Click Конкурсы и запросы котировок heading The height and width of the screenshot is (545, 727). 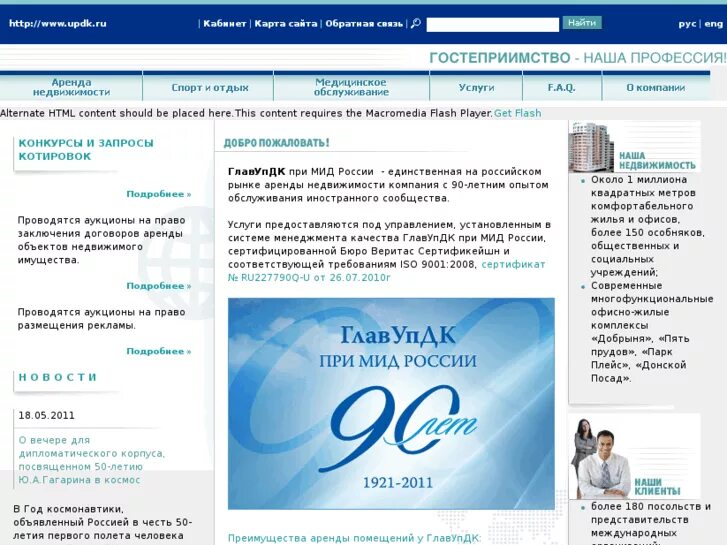(86, 149)
